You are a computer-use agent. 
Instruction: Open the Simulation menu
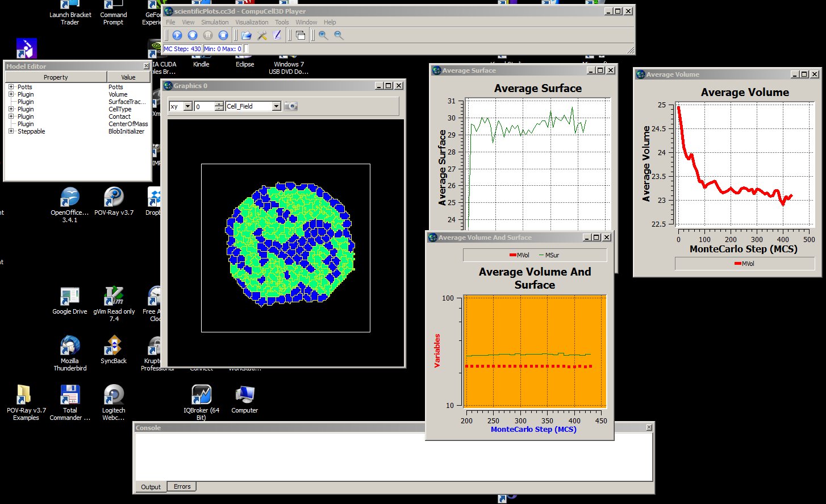pos(215,22)
